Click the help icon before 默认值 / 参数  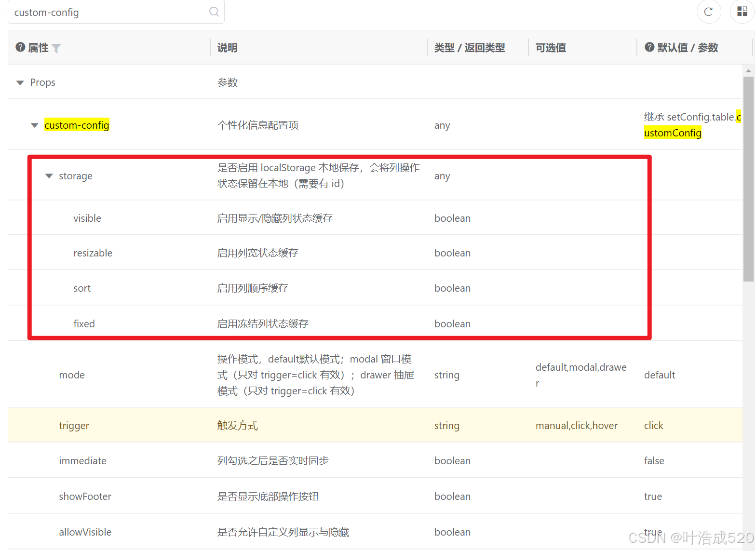point(649,47)
